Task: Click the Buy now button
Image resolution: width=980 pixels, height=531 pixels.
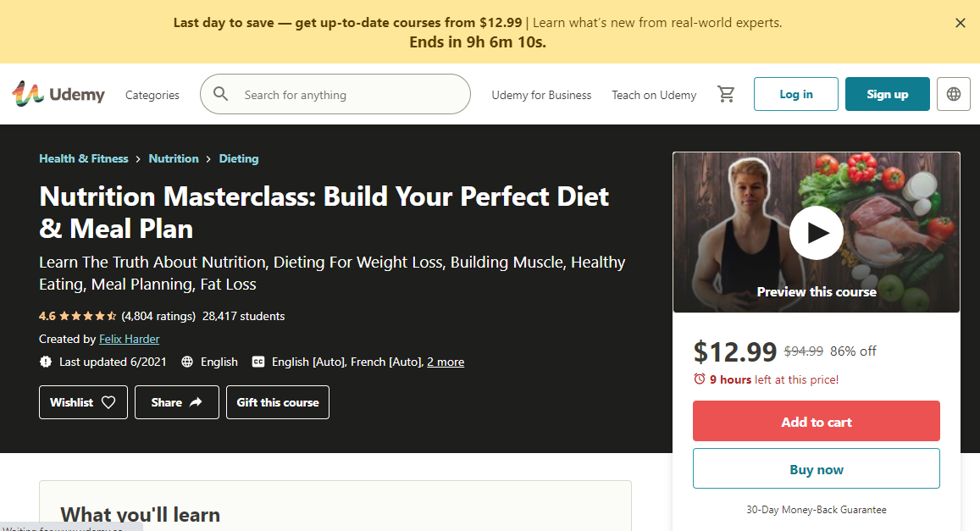Action: click(816, 467)
